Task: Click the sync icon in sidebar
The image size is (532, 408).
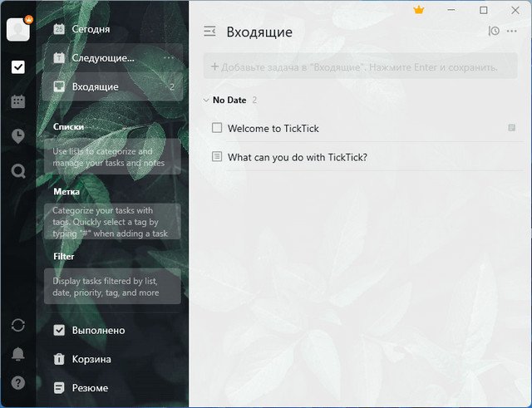Action: pos(18,325)
